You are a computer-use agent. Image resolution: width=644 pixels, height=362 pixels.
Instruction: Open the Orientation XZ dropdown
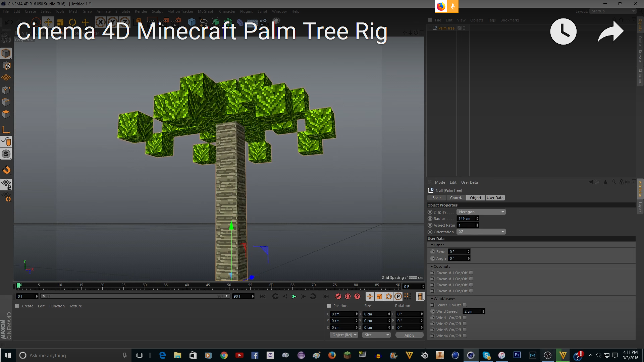click(x=481, y=232)
